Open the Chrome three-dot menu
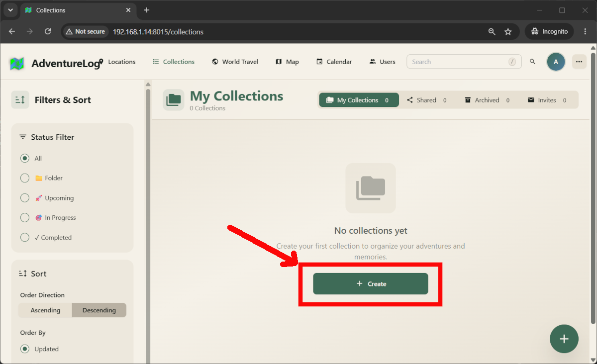This screenshot has width=597, height=364. point(585,31)
